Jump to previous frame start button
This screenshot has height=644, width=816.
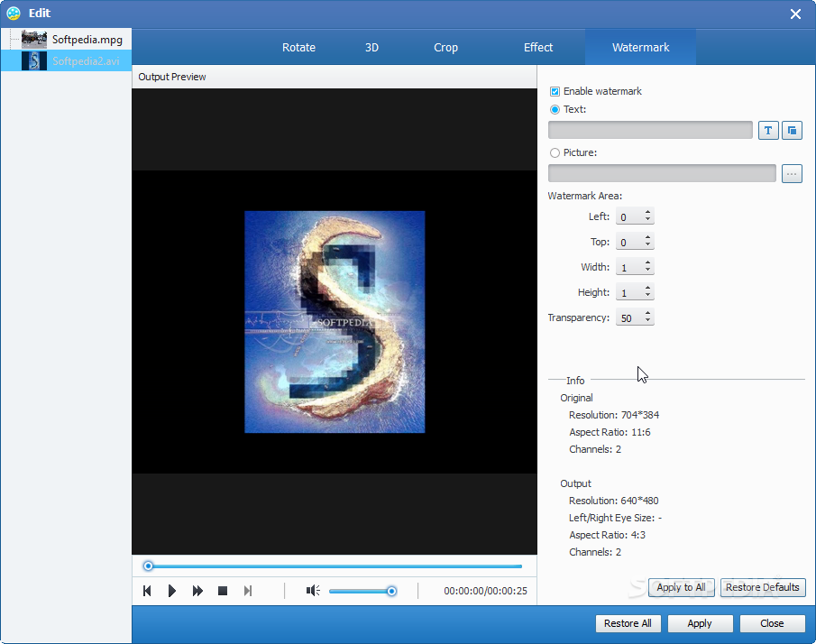(147, 591)
